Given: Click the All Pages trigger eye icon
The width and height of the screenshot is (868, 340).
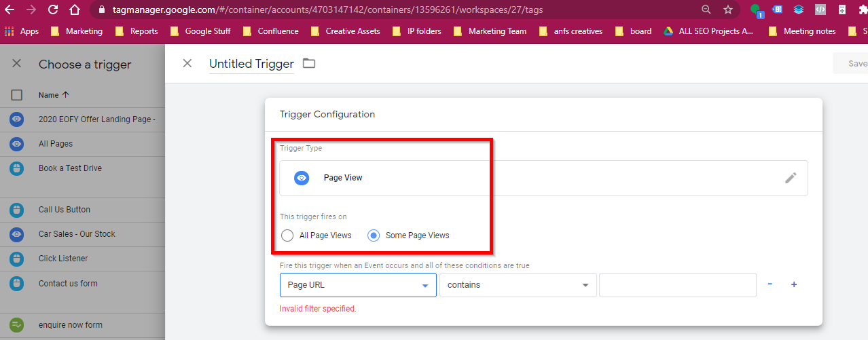Looking at the screenshot, I should pyautogui.click(x=17, y=144).
